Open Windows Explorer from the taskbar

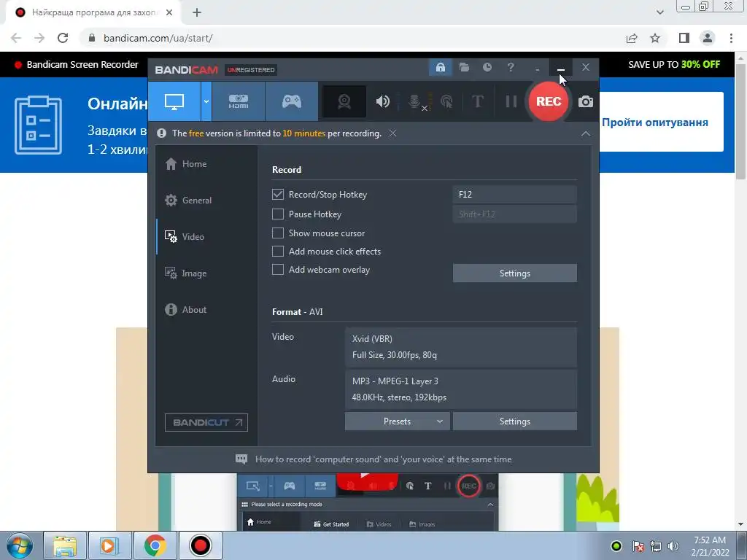pyautogui.click(x=65, y=545)
